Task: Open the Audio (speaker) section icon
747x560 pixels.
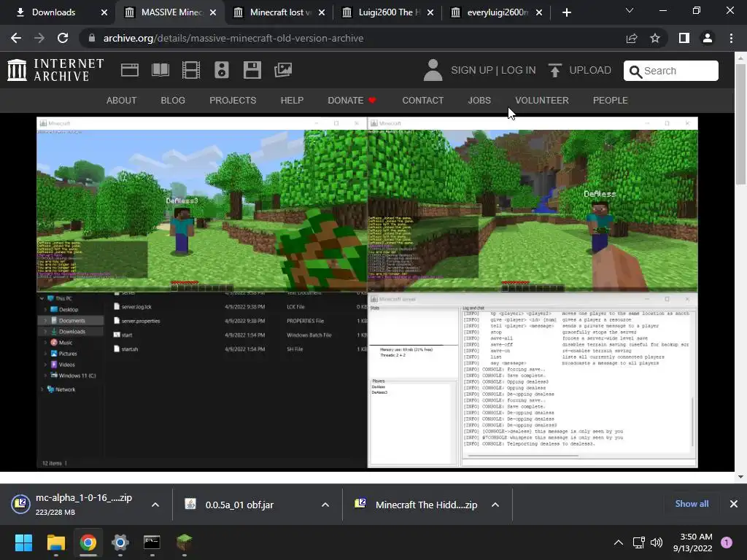Action: pyautogui.click(x=222, y=70)
